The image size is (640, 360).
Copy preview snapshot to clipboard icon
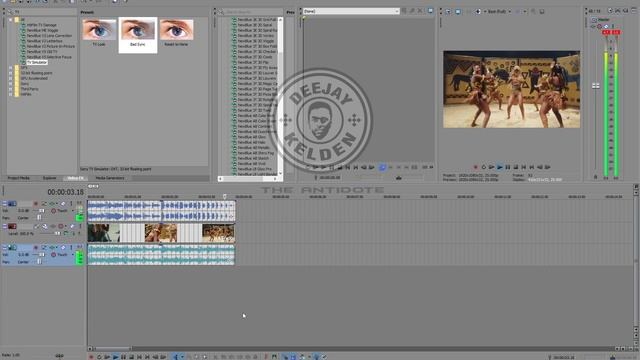pos(533,11)
